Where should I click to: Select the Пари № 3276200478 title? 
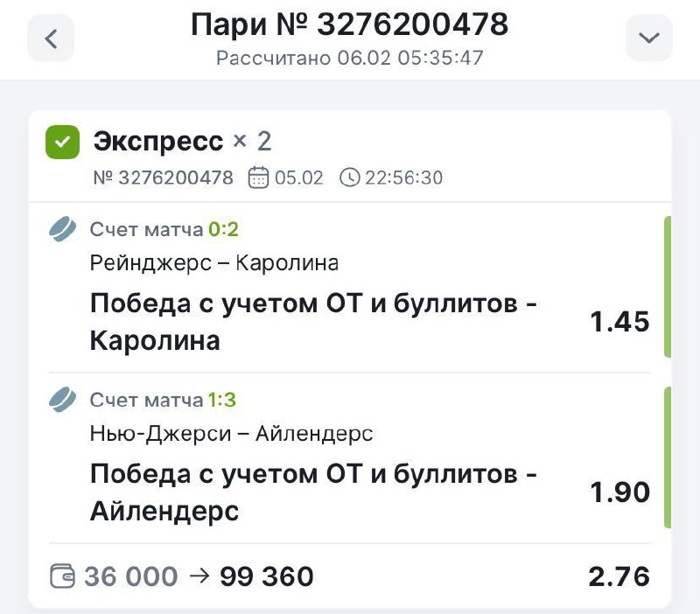tap(349, 24)
